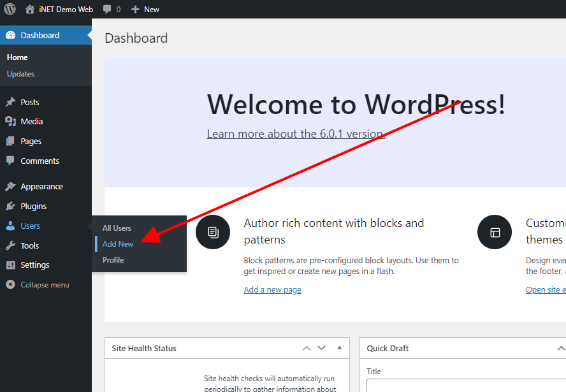
Task: Click the Collapse menu arrow icon
Action: [10, 284]
